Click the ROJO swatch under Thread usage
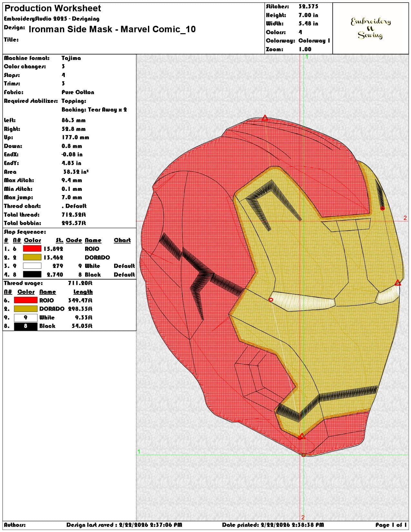411x532 pixels. pyautogui.click(x=25, y=300)
